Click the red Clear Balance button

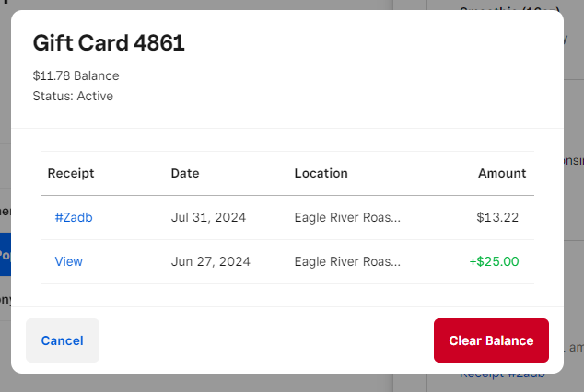pos(491,340)
